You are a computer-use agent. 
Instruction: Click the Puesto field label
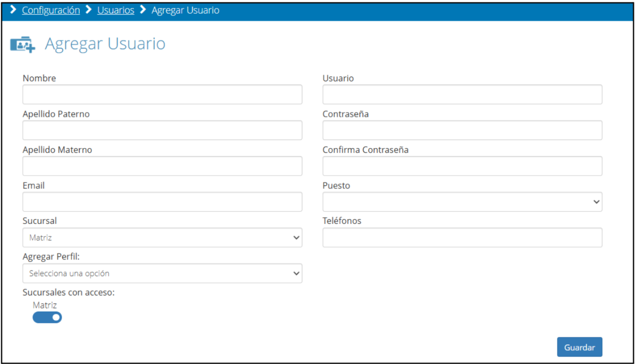[x=336, y=185]
